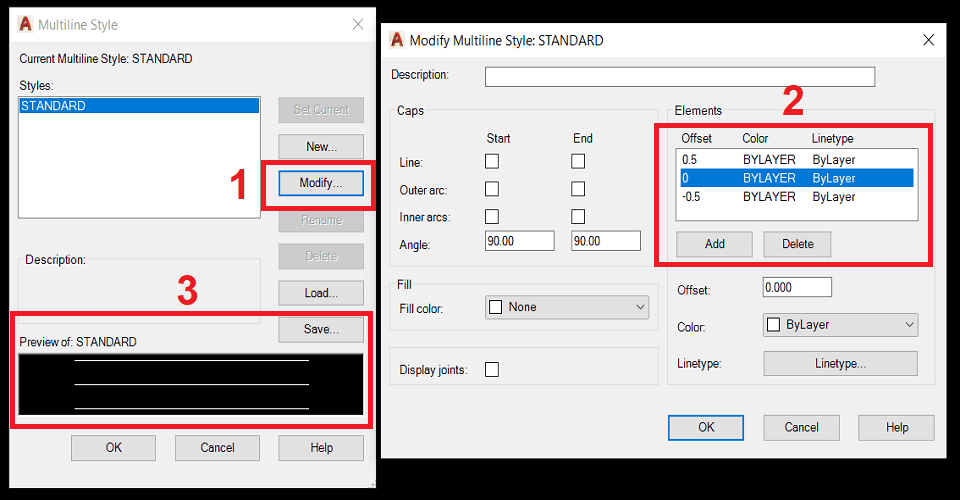Click AutoCAD icon in Modify Multiline Style title bar

pos(397,40)
